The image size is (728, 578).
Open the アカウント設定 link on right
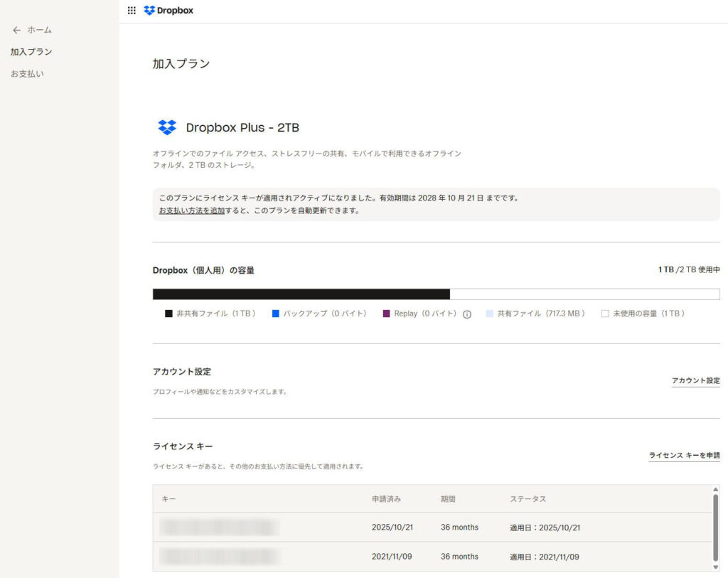(695, 381)
